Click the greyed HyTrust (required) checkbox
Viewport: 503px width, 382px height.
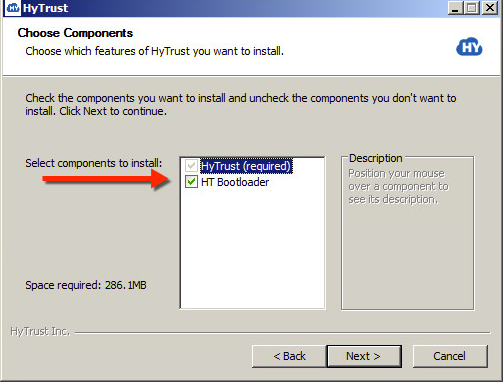pyautogui.click(x=191, y=166)
